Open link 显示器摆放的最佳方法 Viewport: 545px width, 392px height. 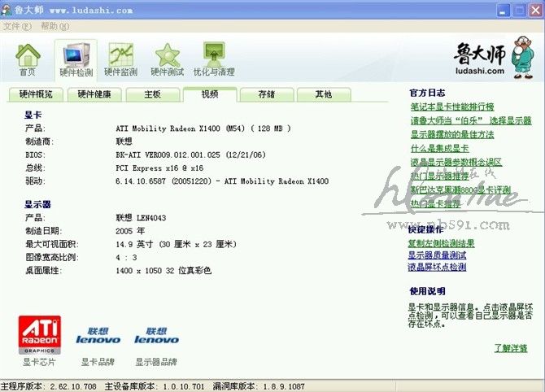[x=452, y=135]
